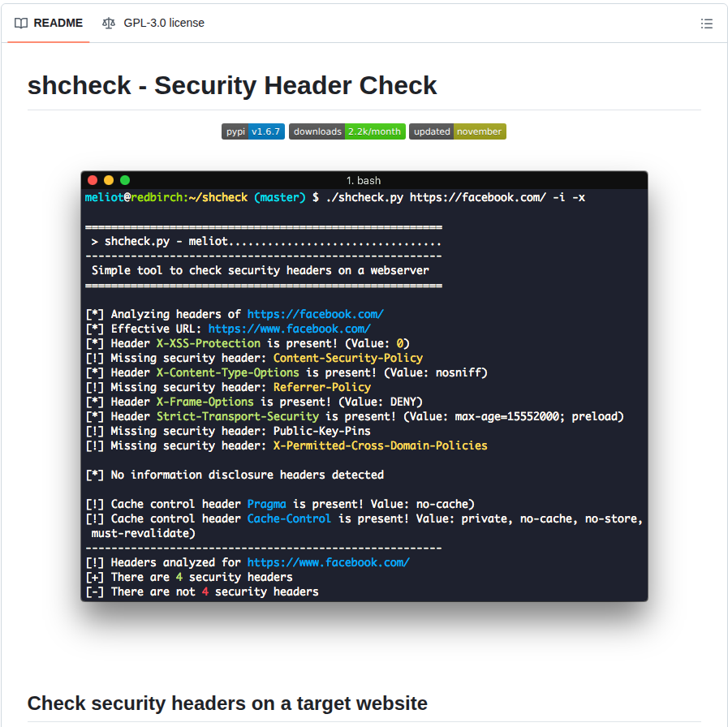Image resolution: width=728 pixels, height=727 pixels.
Task: Open the downloads 2.2k/month badge
Action: (x=347, y=131)
